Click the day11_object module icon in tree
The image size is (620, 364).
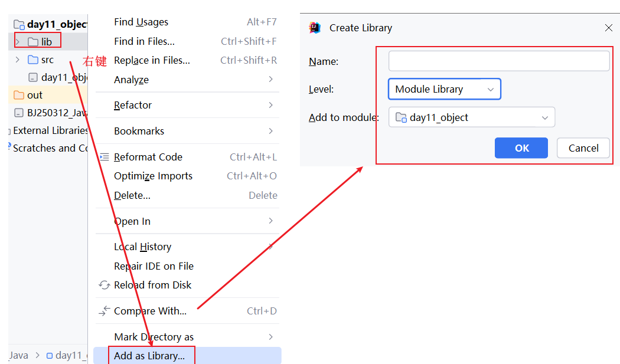tap(19, 24)
